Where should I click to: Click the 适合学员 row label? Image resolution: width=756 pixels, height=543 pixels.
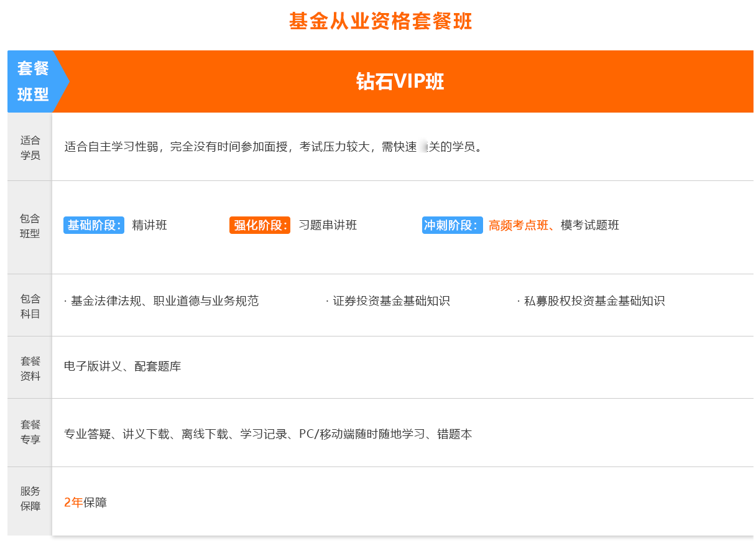coord(30,147)
